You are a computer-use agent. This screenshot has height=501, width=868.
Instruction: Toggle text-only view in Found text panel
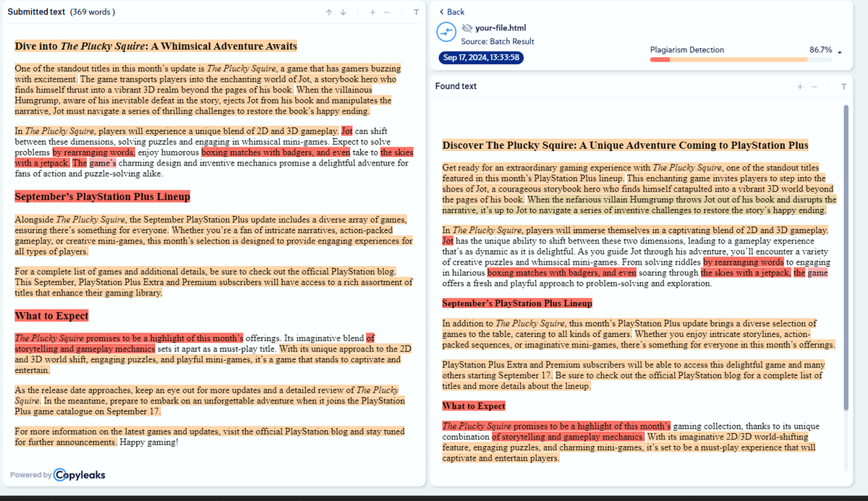[x=843, y=87]
